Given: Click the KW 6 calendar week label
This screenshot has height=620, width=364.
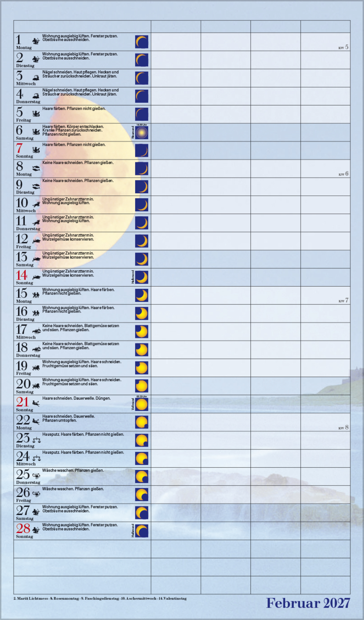Looking at the screenshot, I should (x=343, y=174).
